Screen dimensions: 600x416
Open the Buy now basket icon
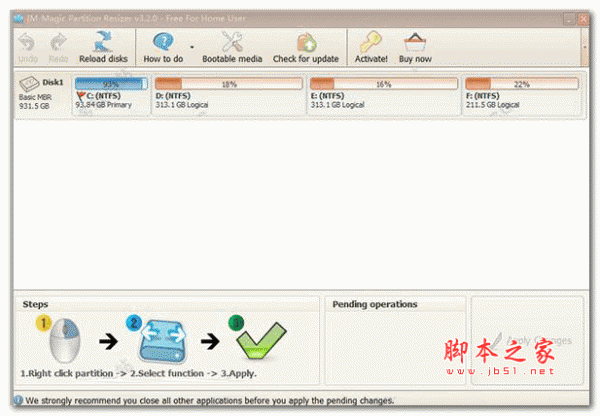(x=415, y=42)
